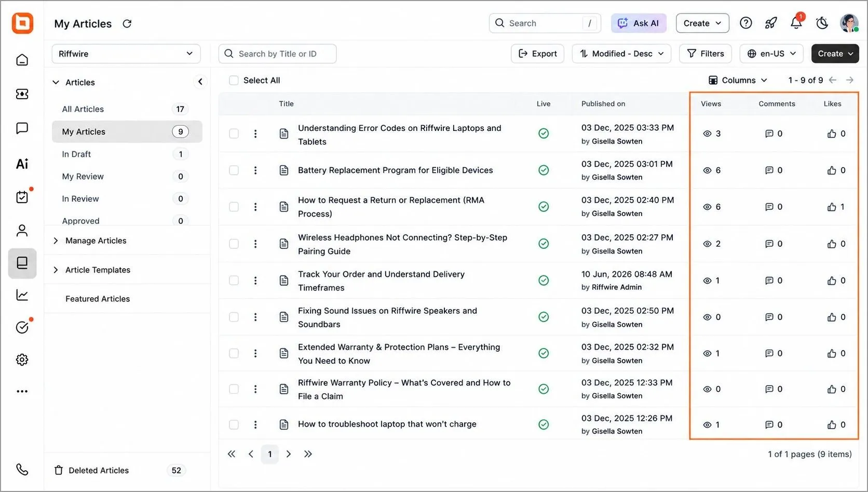Image resolution: width=868 pixels, height=492 pixels.
Task: Expand Article Templates section
Action: pos(56,270)
